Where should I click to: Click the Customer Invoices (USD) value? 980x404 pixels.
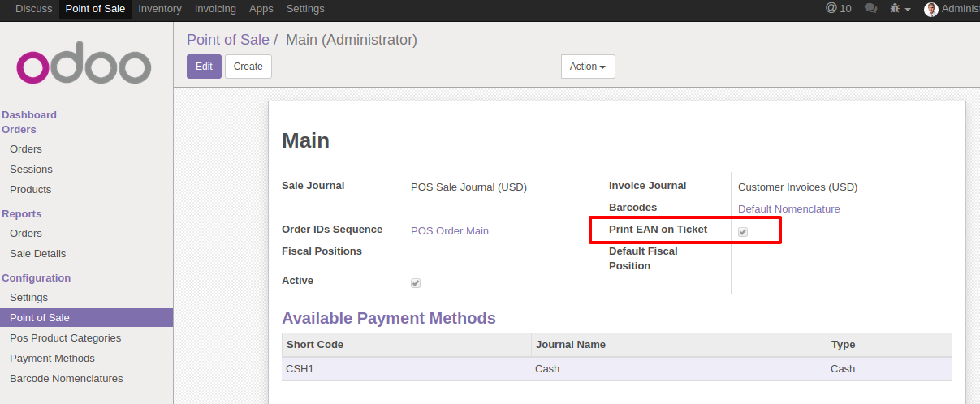[797, 187]
